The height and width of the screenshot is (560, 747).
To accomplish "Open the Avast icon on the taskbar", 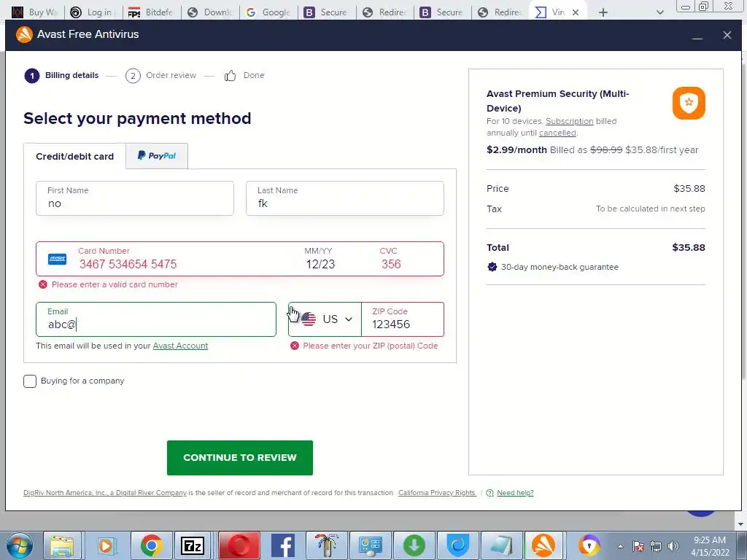I will pos(543,545).
